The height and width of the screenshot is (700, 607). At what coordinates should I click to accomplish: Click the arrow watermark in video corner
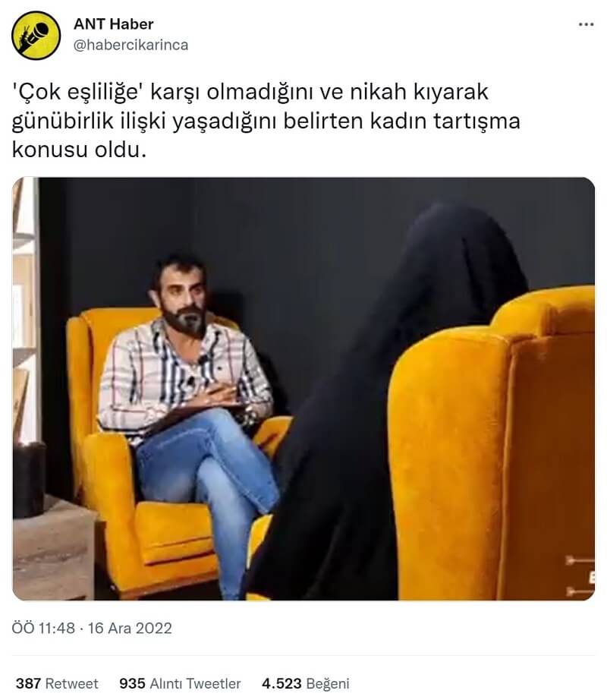pyautogui.click(x=580, y=576)
